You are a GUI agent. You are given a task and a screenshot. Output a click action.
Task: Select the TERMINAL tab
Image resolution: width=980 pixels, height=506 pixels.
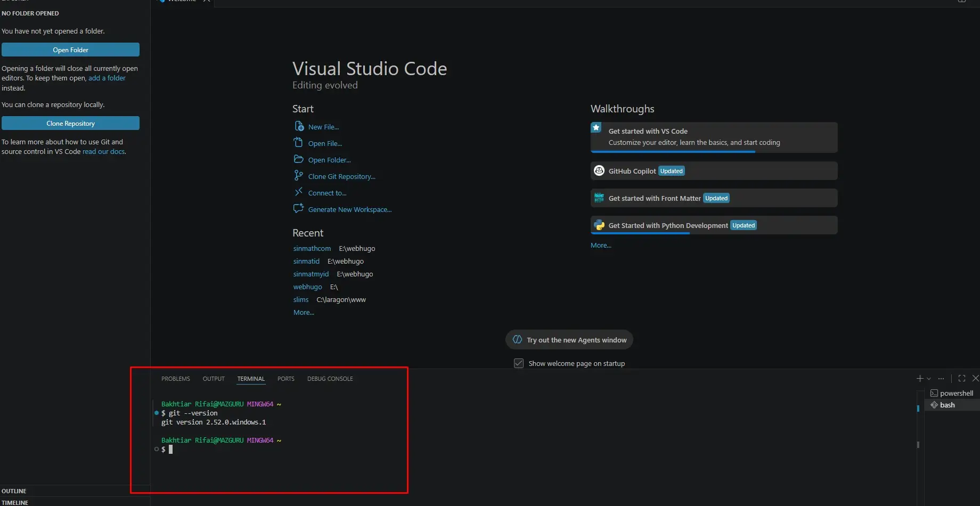coord(251,379)
